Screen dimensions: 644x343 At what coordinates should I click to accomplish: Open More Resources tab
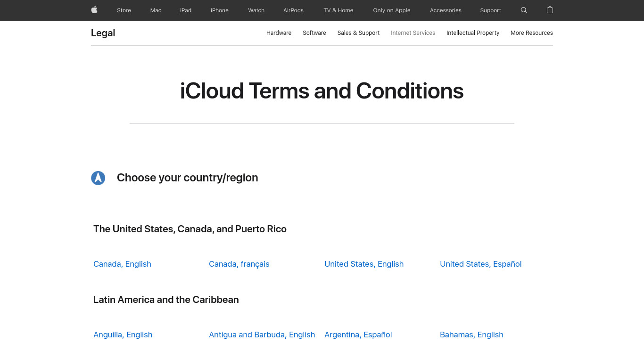[x=532, y=33]
